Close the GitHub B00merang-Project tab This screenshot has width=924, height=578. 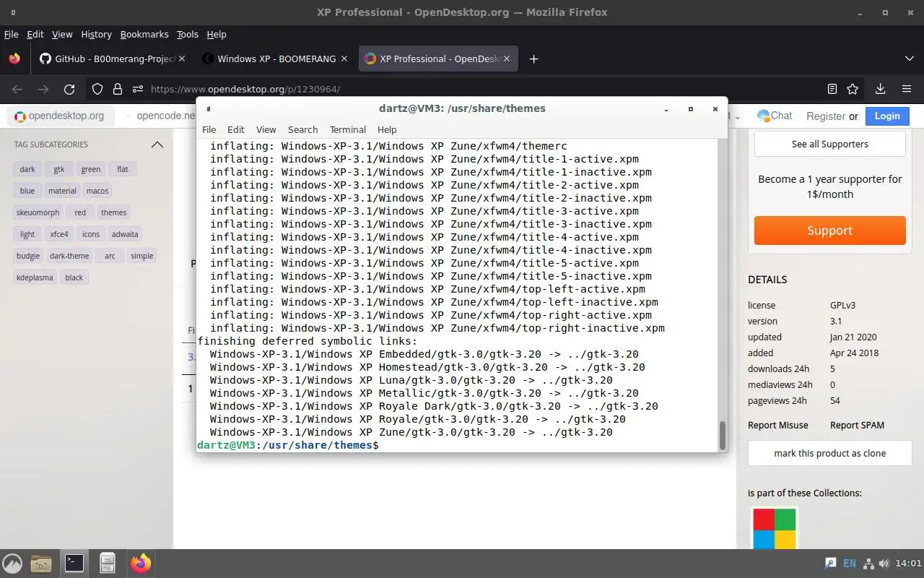(182, 59)
